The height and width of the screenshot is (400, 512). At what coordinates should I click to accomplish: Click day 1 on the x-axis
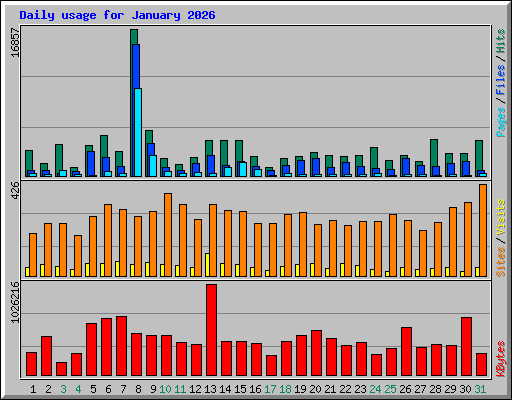click(x=33, y=389)
